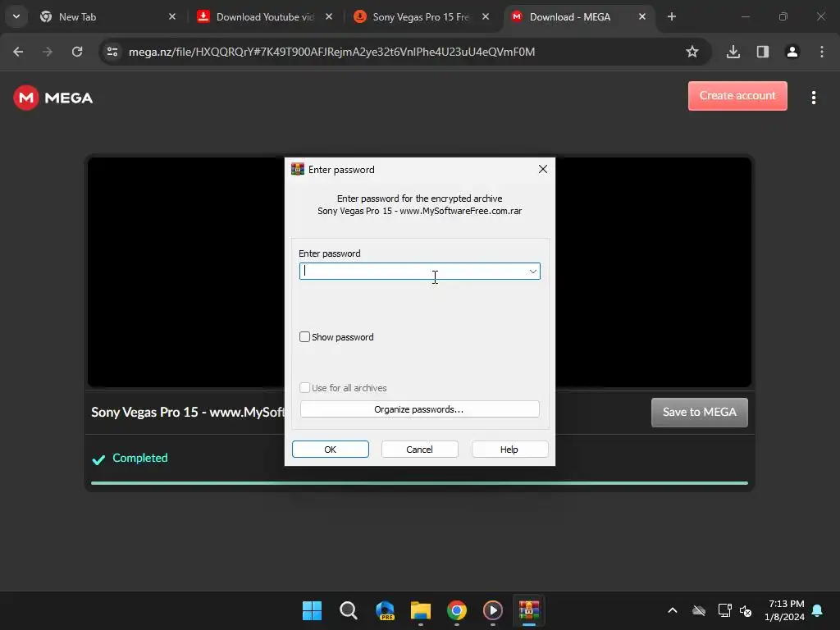Click the muted volume tray icon
Screen dimensions: 840x630
coord(746,610)
